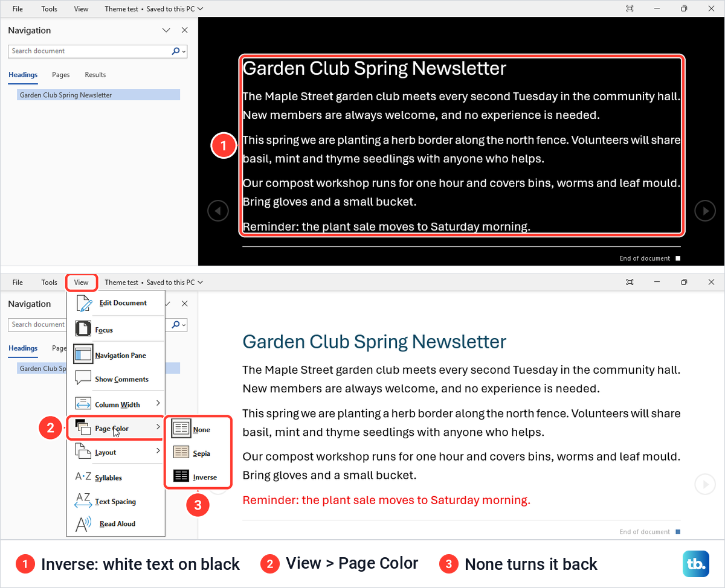725x588 pixels.
Task: Select the Focus icon in the View menu
Action: (83, 328)
